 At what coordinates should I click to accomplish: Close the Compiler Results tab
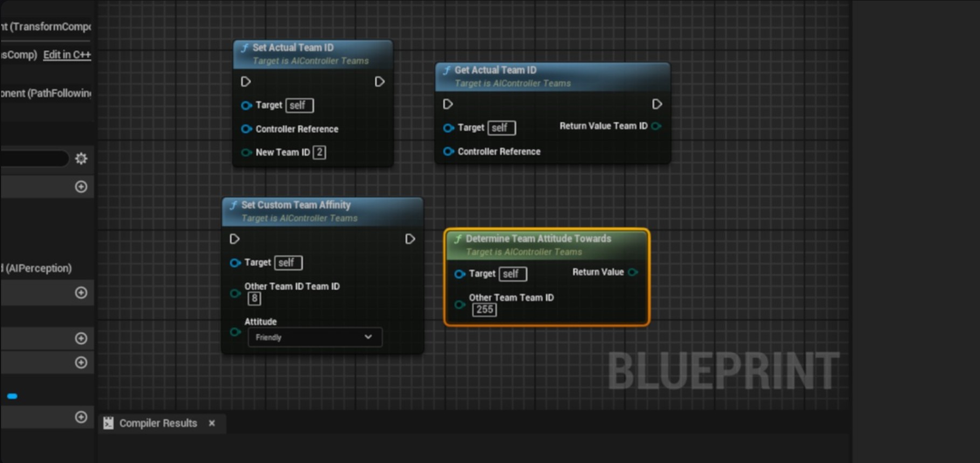click(212, 424)
